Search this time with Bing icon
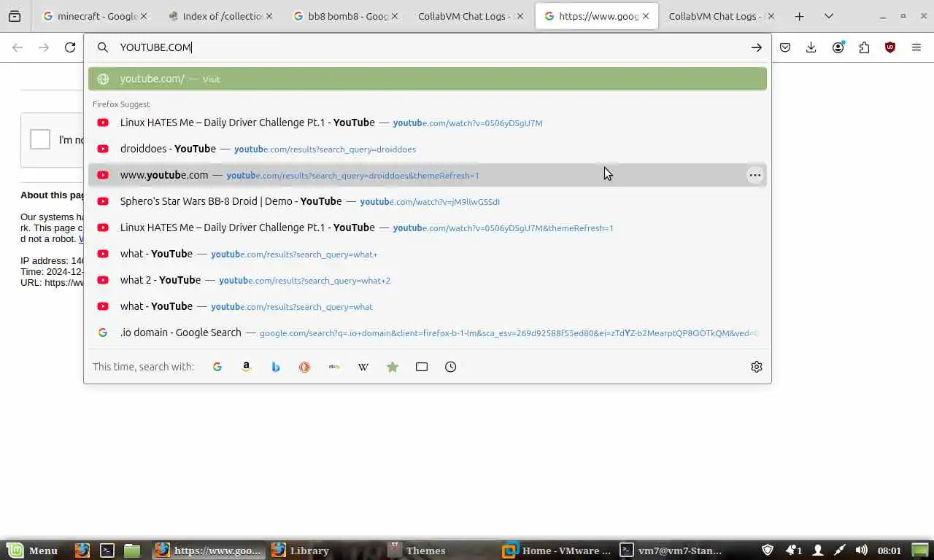Screen dimensions: 934x560 coord(276,367)
